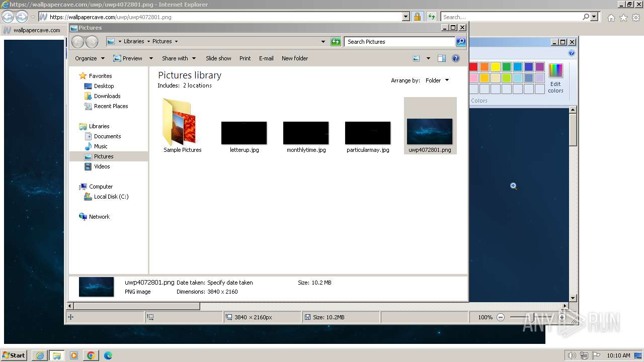Open the IE Home icon

(x=611, y=18)
